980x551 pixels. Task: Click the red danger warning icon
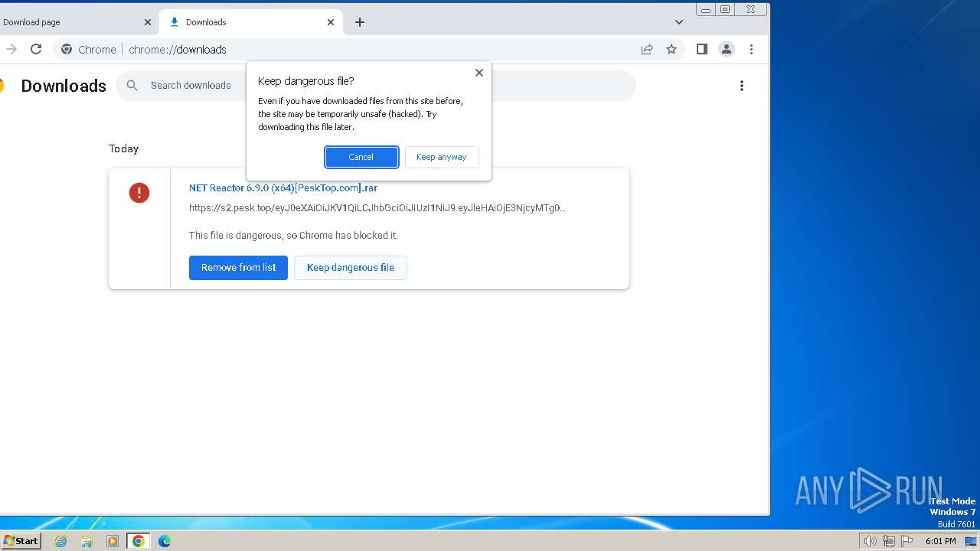(139, 193)
